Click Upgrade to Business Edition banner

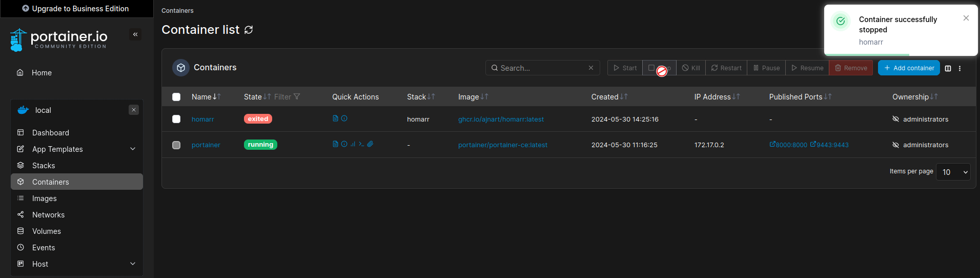point(76,9)
